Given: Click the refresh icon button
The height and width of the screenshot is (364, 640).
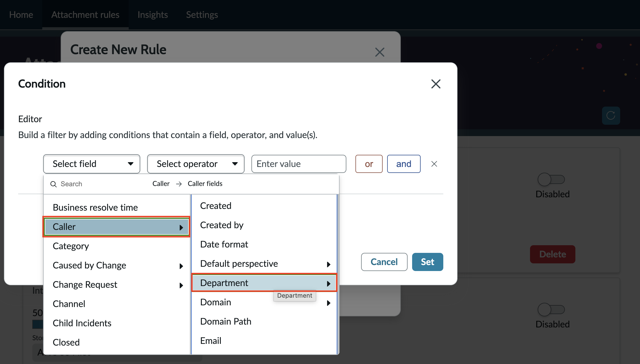Looking at the screenshot, I should (x=611, y=115).
